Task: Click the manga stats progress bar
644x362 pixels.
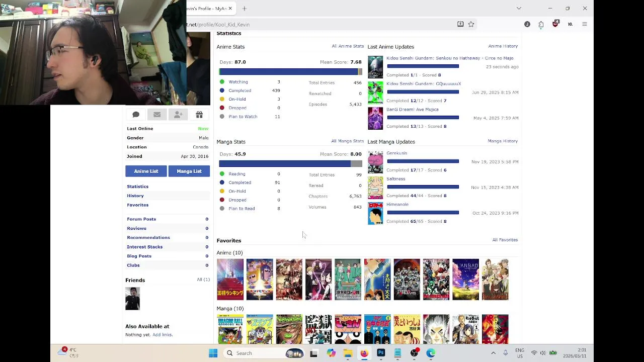Action: tap(290, 163)
